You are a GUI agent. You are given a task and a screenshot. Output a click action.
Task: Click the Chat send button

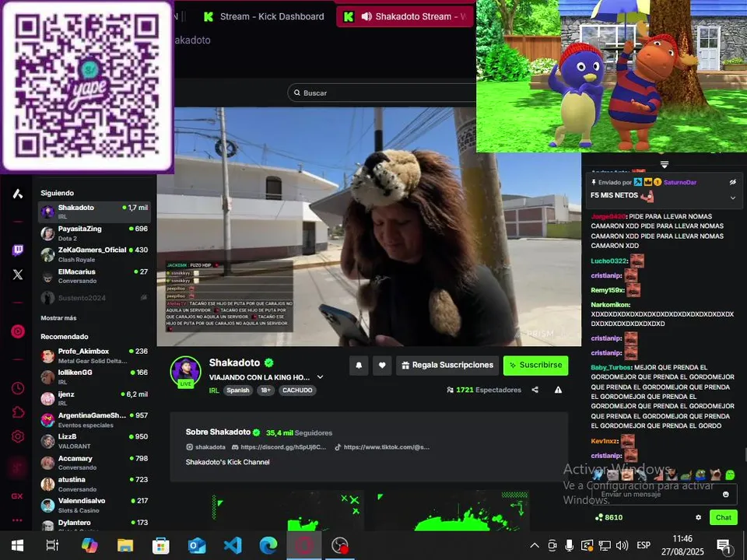coord(723,517)
